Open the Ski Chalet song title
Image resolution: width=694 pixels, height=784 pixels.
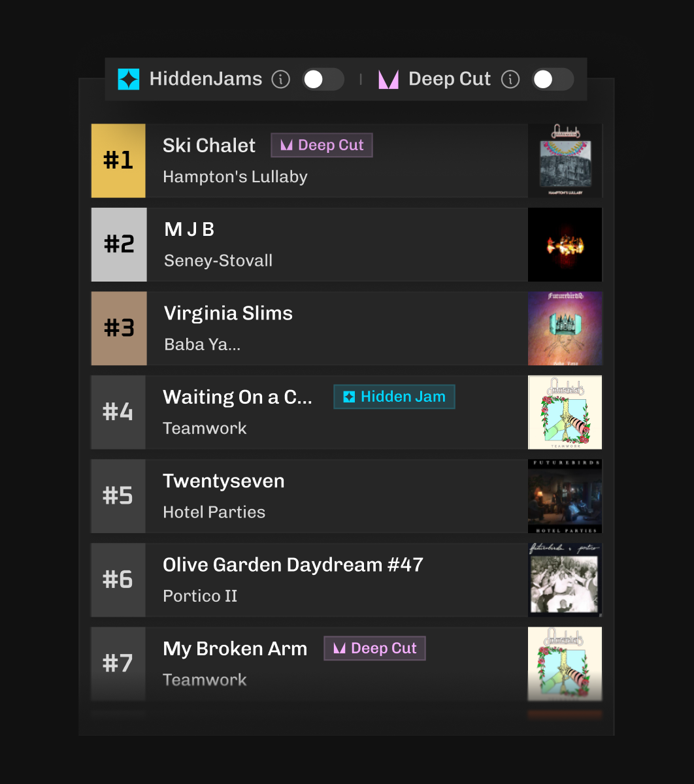click(209, 145)
